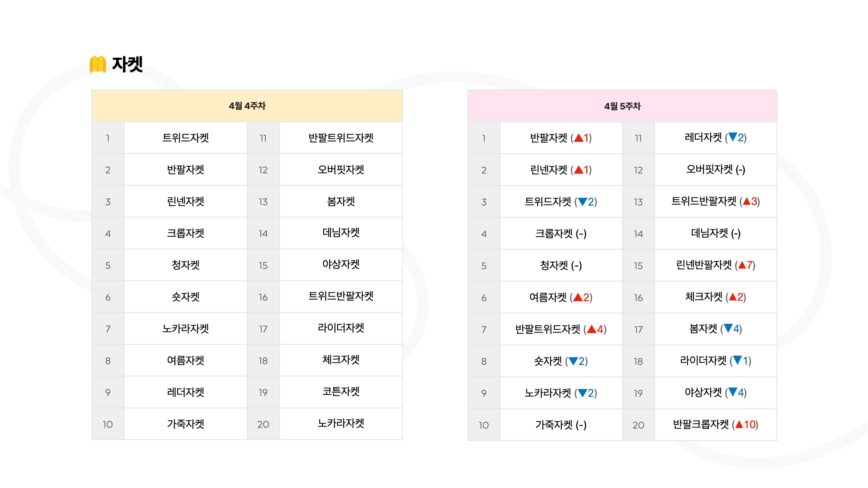Click the yellow jacket emoji icon

pyautogui.click(x=98, y=64)
